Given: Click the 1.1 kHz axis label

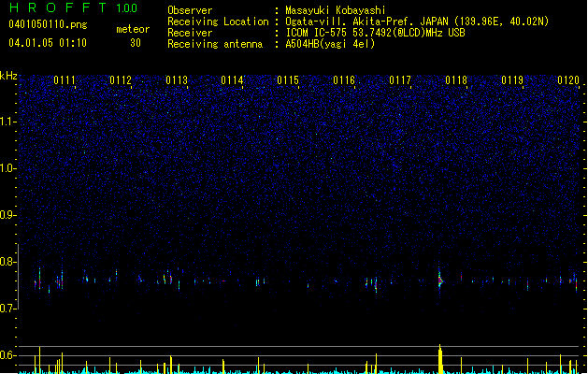Looking at the screenshot, I should (7, 122).
